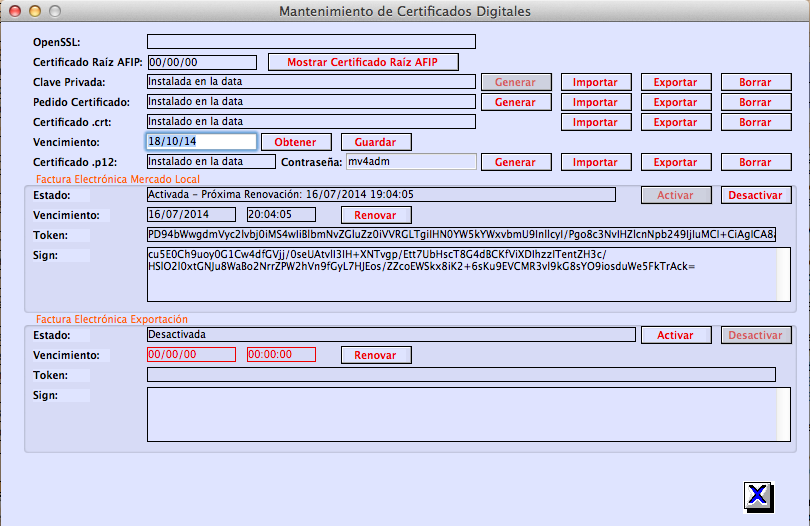Focus Certificado Raíz AFIP date field
Screen dimensions: 810x526
(x=202, y=63)
